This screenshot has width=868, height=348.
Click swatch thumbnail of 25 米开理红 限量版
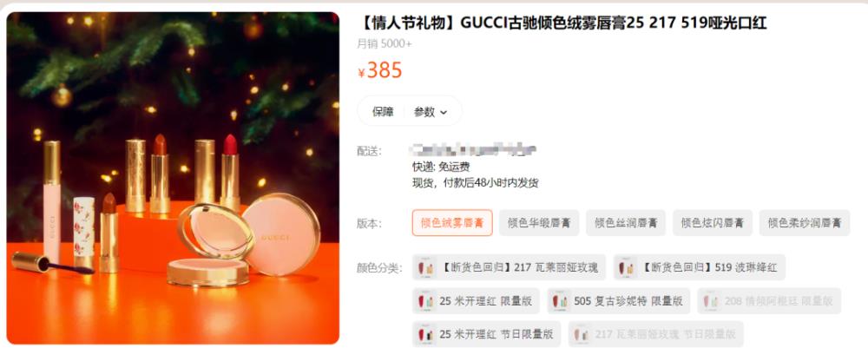(426, 301)
